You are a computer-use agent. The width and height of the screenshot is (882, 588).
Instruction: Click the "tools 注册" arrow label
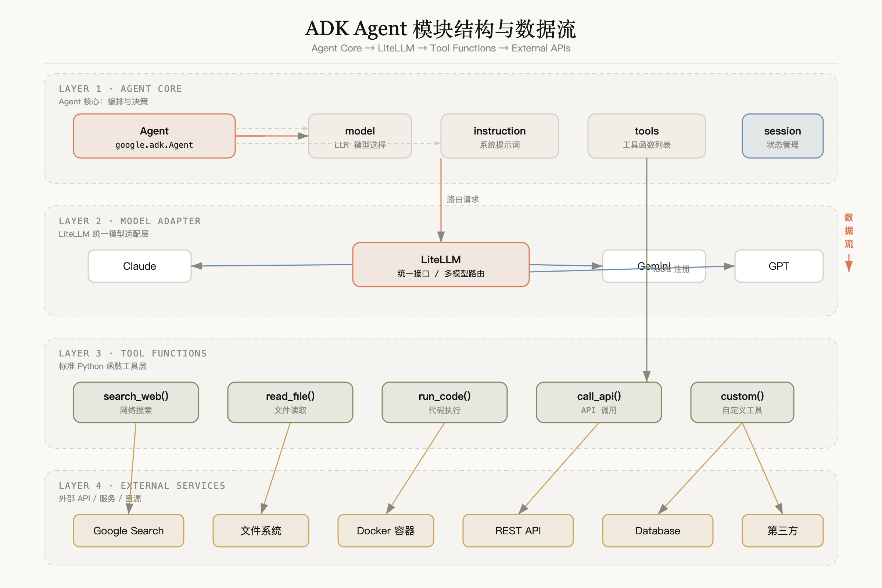click(x=671, y=269)
